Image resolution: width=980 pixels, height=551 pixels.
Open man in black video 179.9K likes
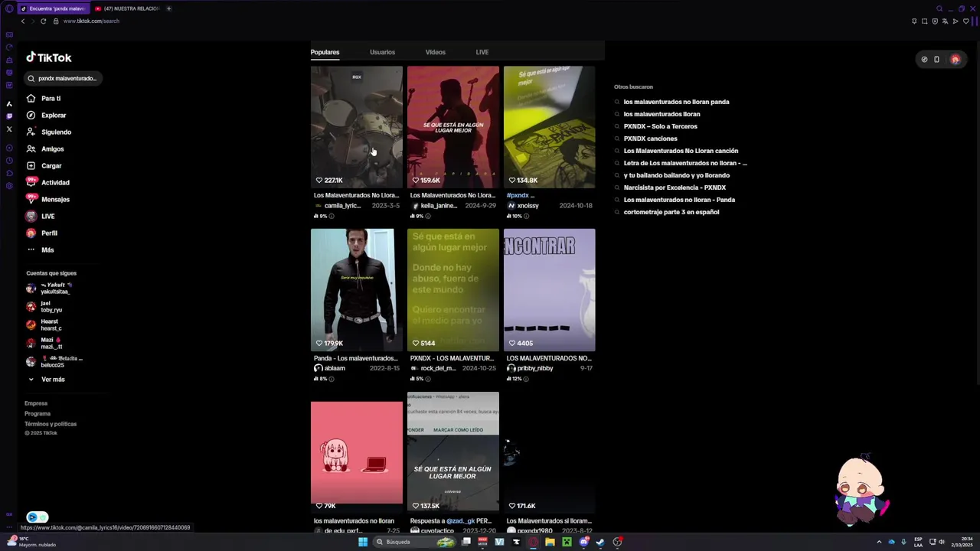[x=357, y=290]
